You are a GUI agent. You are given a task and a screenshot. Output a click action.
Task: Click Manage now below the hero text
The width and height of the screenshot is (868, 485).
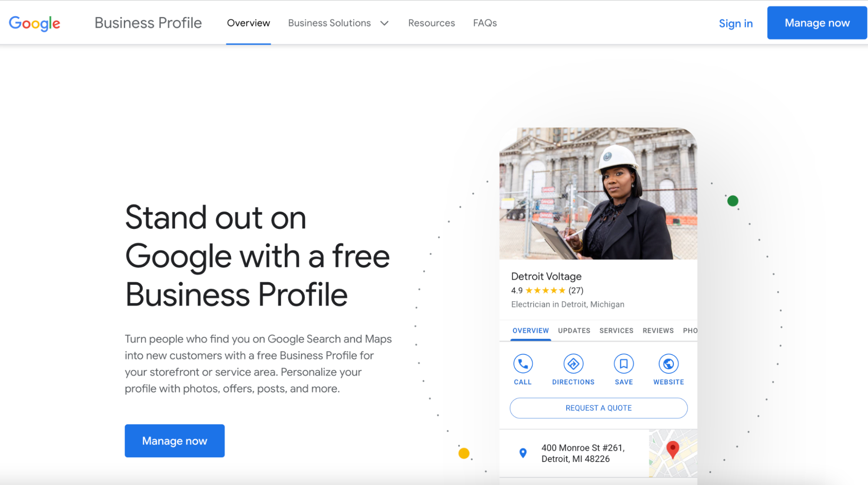175,441
